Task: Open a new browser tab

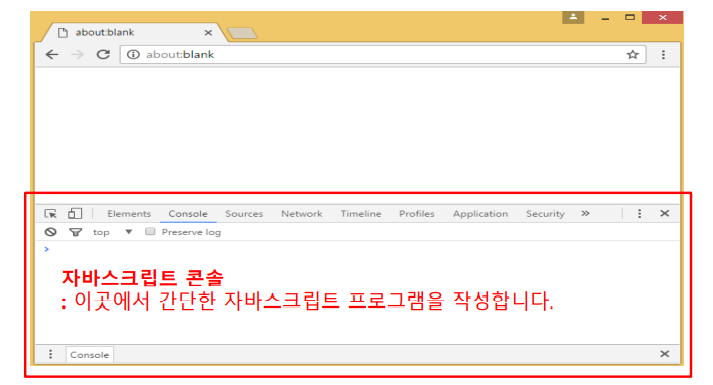Action: click(242, 33)
